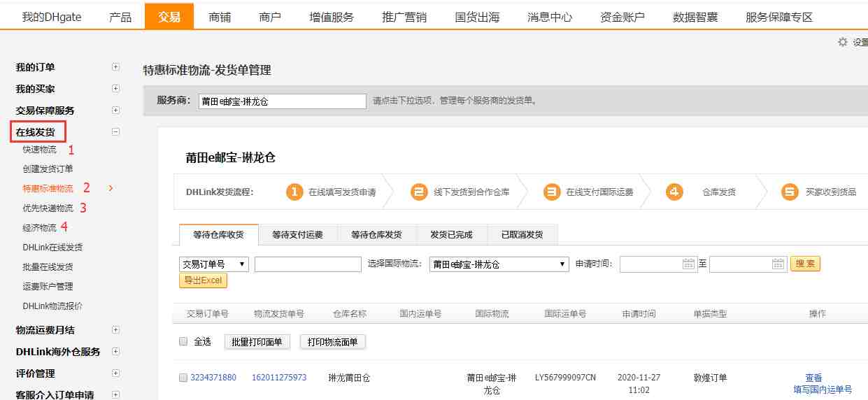Click the 填写国内运单号 link

[823, 390]
